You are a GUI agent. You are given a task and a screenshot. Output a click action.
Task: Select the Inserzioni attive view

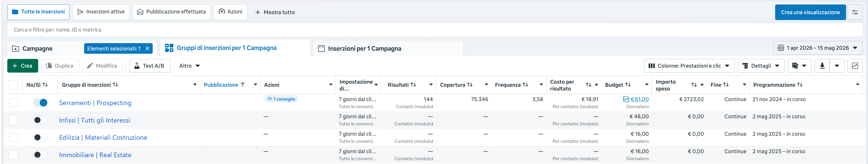tap(101, 12)
